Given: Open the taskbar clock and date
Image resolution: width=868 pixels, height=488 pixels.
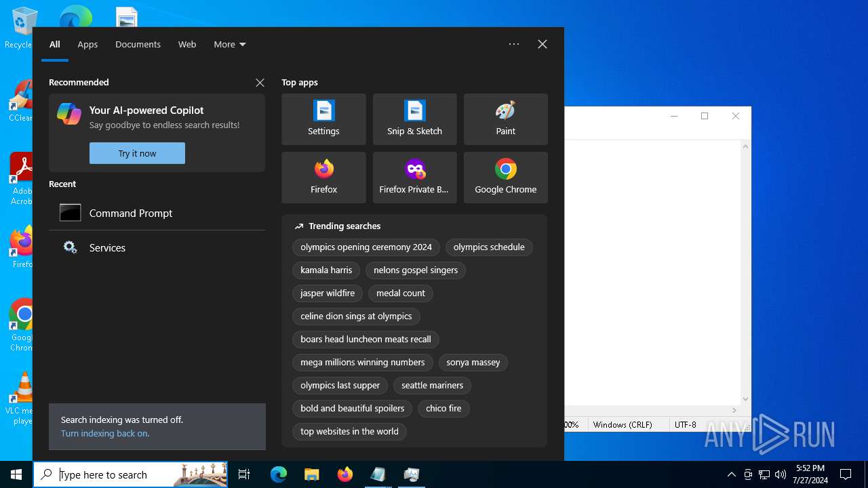Looking at the screenshot, I should click(810, 474).
